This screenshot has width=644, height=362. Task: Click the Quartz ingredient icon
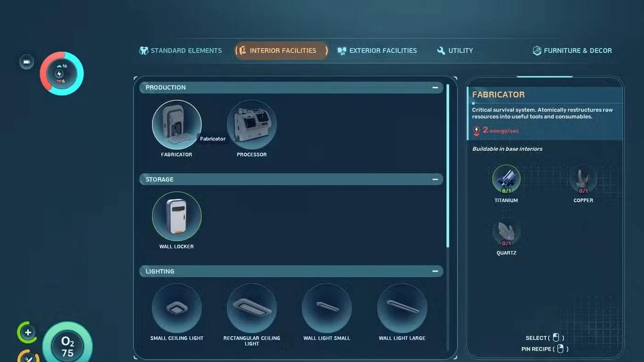[506, 232]
